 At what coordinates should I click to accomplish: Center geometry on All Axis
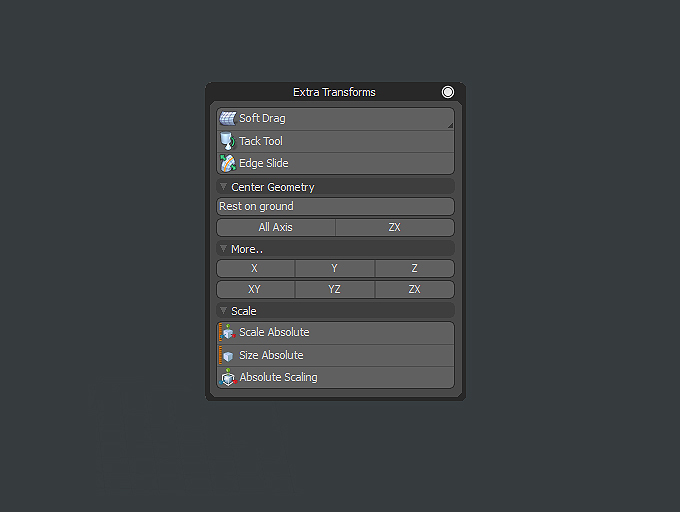276,227
